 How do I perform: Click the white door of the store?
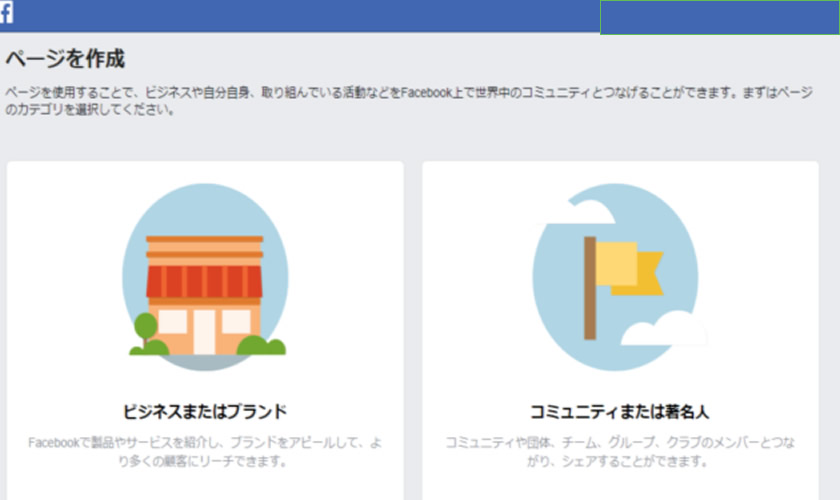[x=205, y=330]
